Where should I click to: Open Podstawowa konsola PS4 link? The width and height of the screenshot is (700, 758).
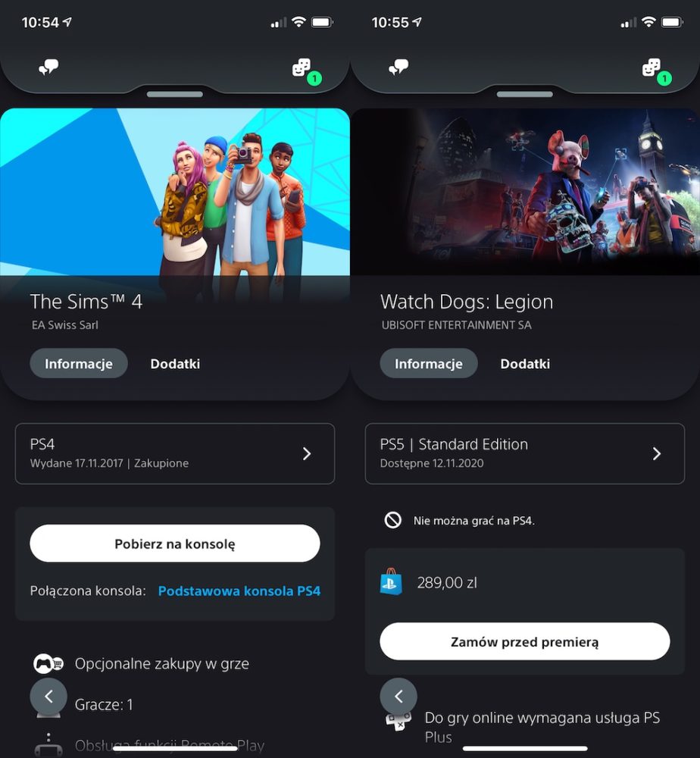[239, 590]
